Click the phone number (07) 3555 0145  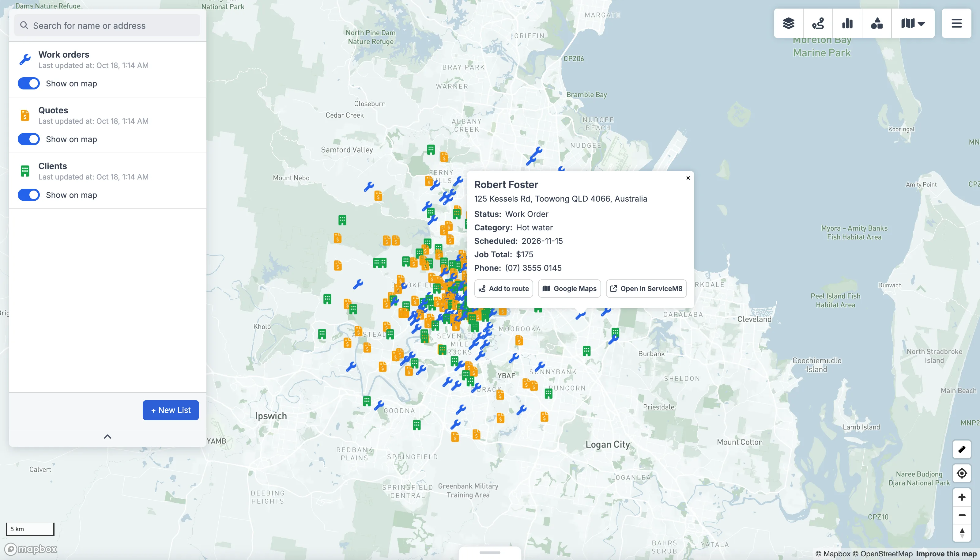[x=533, y=268]
